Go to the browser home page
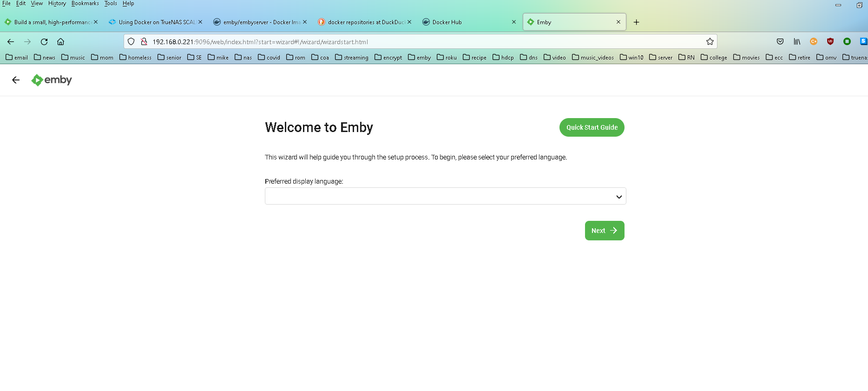The height and width of the screenshot is (391, 868). click(60, 42)
